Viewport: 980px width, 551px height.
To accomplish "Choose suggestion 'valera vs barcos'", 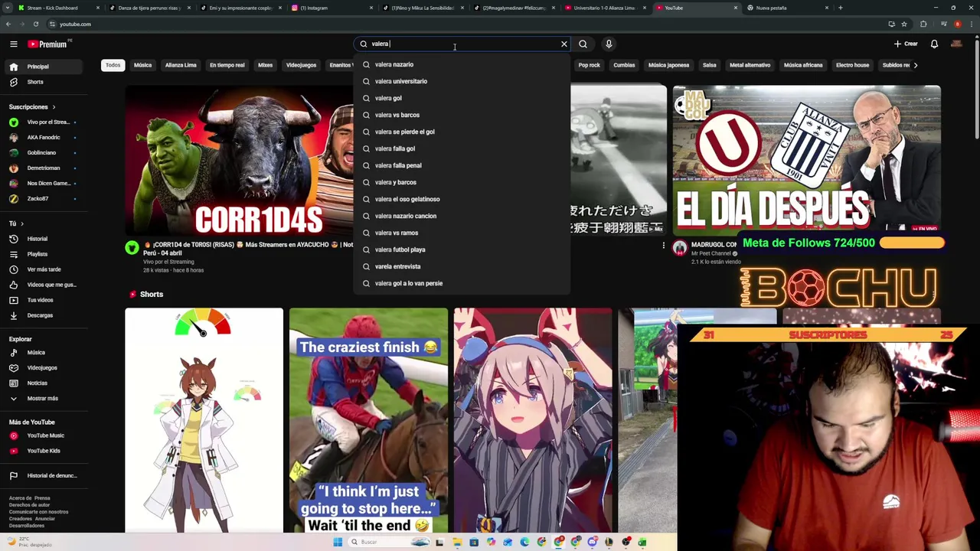I will 462,115.
